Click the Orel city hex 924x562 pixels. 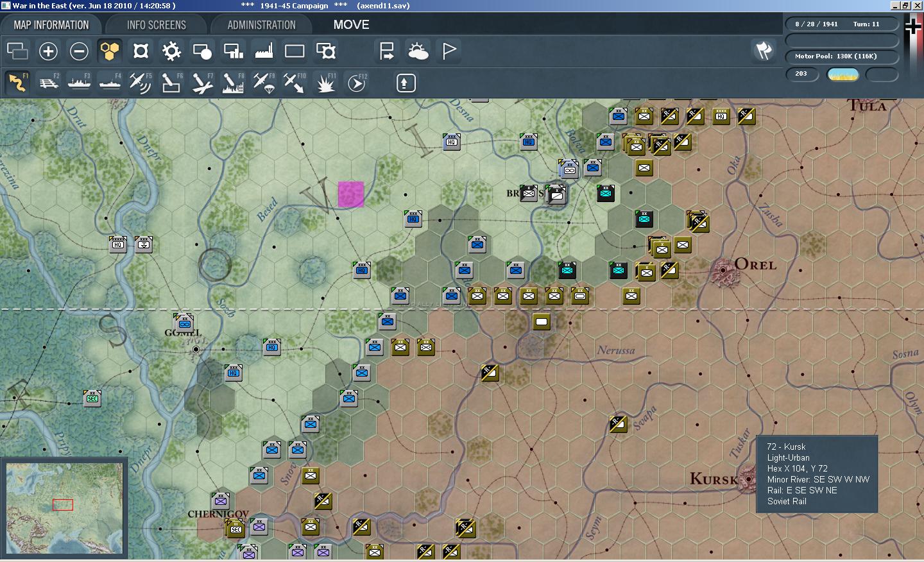coord(723,271)
